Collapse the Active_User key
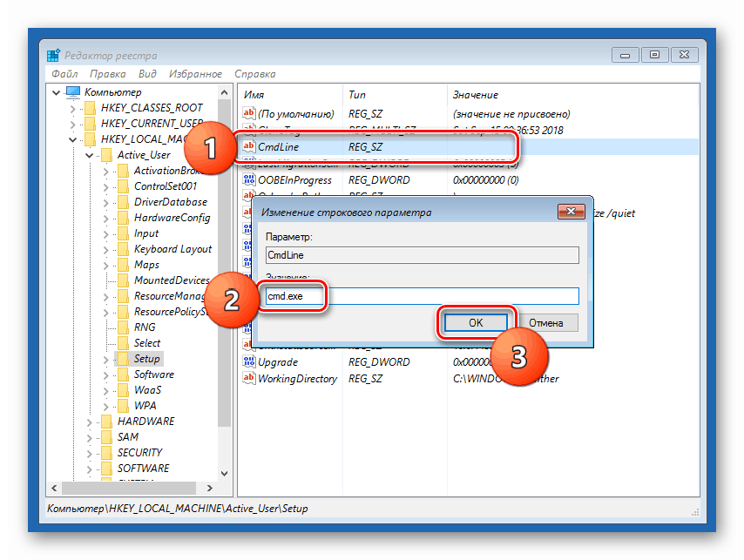This screenshot has height=560, width=744. coord(89,155)
